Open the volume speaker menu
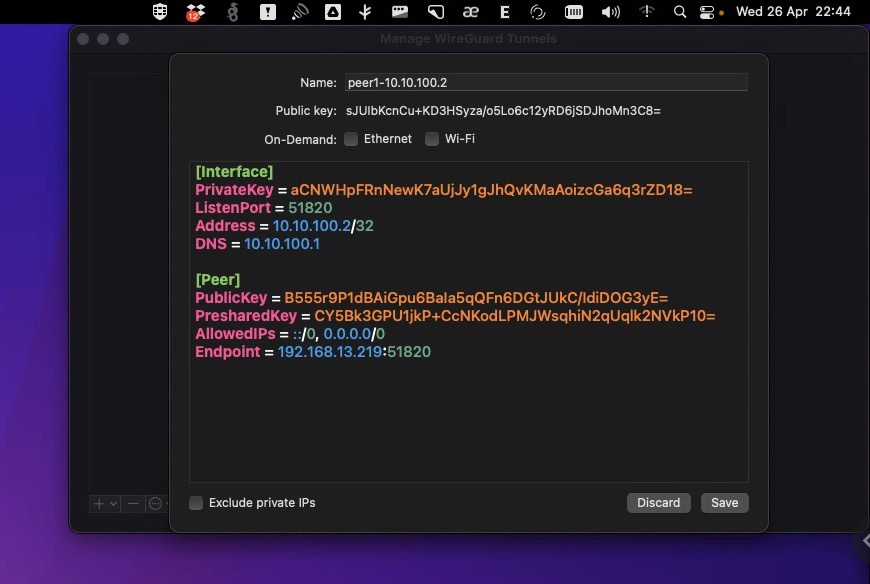Screen dimensions: 870x584 tap(610, 12)
